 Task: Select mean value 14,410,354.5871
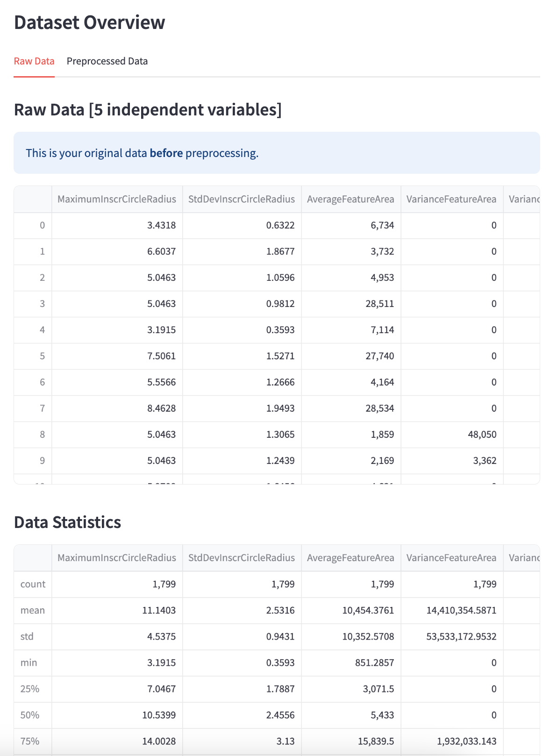click(x=452, y=611)
